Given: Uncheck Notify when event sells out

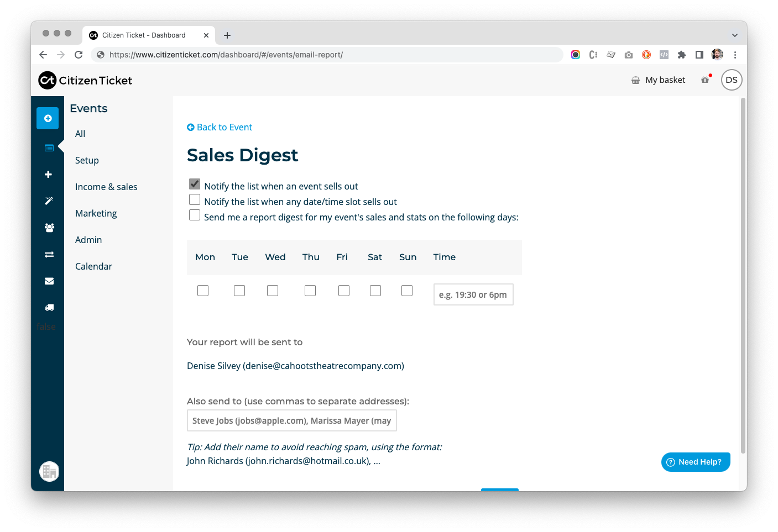Looking at the screenshot, I should (195, 184).
